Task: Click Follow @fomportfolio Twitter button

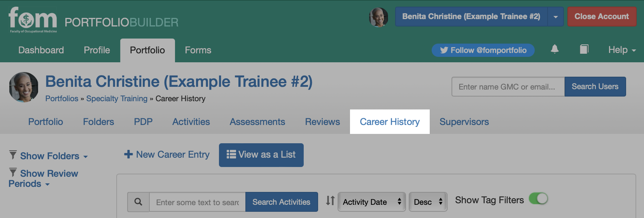Action: pos(483,50)
